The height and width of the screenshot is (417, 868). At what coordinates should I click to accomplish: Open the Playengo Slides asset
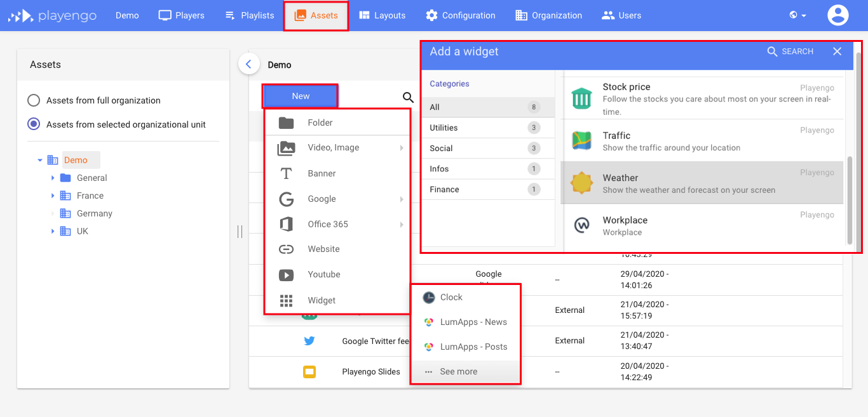pyautogui.click(x=371, y=371)
